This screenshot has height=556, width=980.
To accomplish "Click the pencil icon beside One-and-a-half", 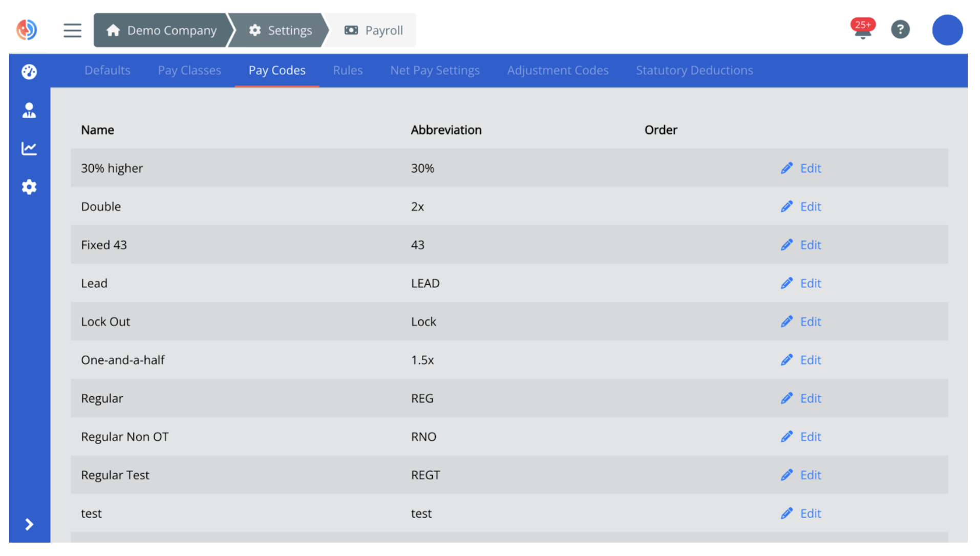I will (787, 360).
